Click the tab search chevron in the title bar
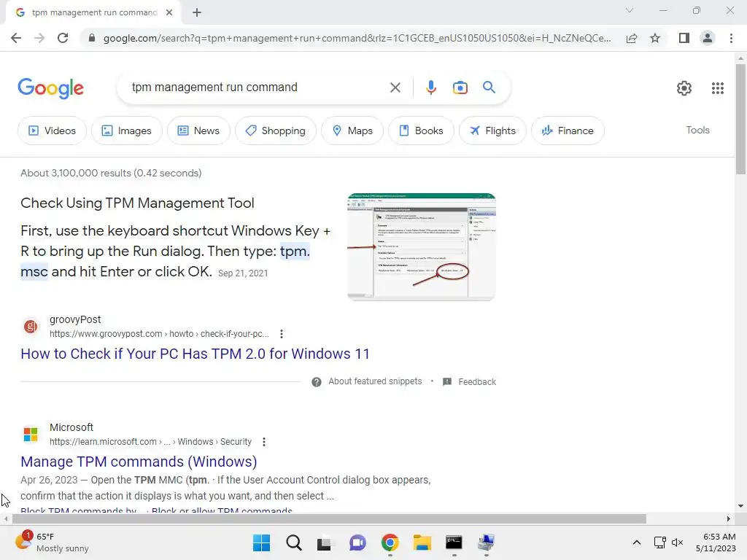The height and width of the screenshot is (560, 747). click(630, 10)
